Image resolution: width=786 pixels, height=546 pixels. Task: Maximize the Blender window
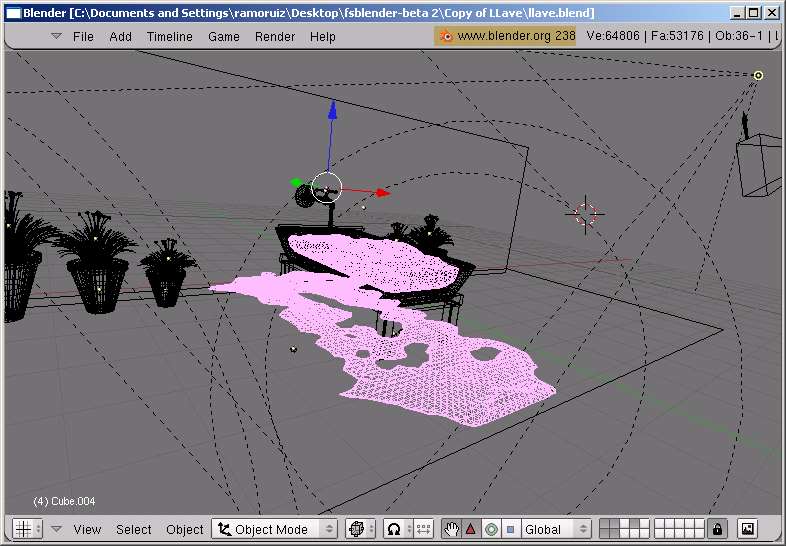753,13
